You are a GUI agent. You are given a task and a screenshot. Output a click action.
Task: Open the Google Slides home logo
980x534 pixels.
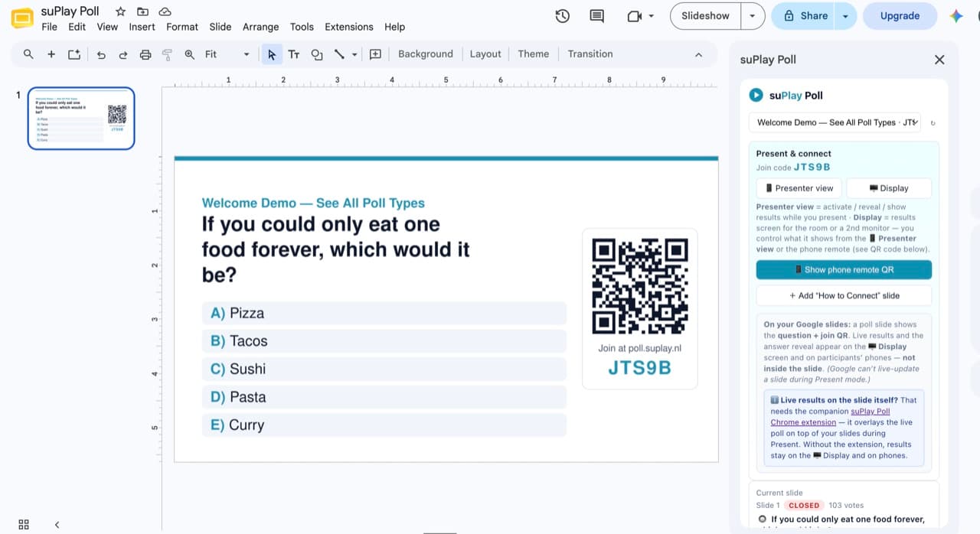(22, 18)
